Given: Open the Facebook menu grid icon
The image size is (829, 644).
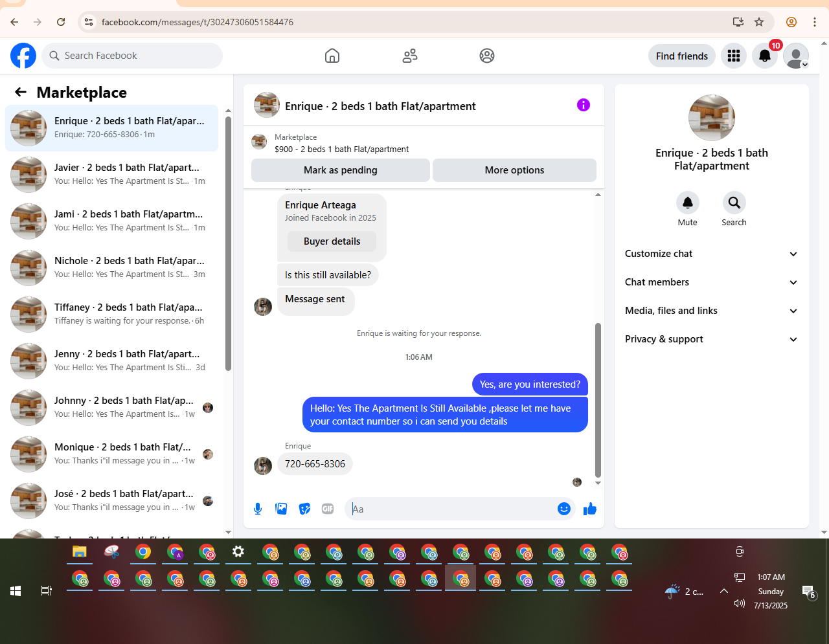Looking at the screenshot, I should (734, 56).
